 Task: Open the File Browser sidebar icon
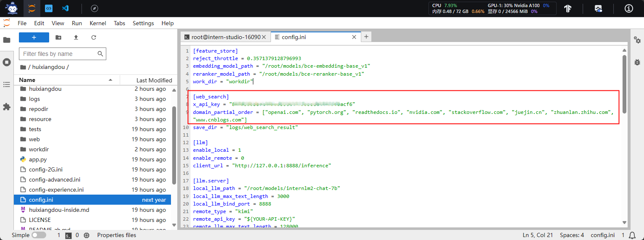[x=7, y=40]
